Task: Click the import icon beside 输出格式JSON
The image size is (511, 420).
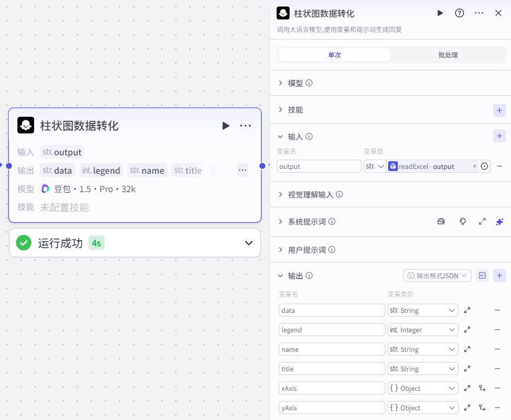Action: click(482, 275)
